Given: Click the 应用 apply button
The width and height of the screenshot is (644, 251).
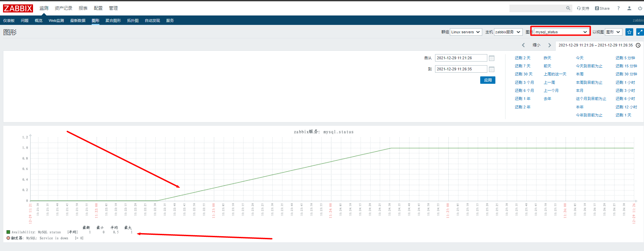Looking at the screenshot, I should point(488,80).
